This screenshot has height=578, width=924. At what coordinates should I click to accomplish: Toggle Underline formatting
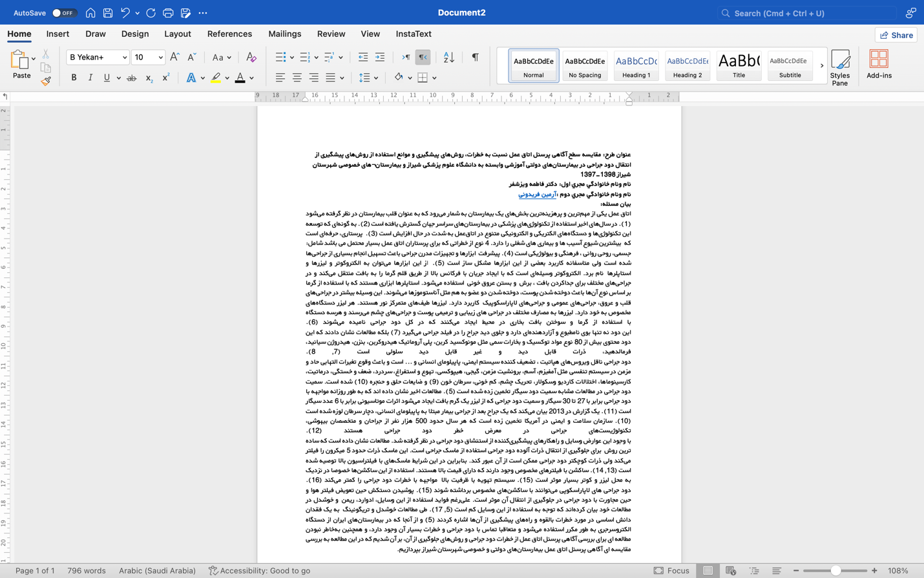coord(107,78)
